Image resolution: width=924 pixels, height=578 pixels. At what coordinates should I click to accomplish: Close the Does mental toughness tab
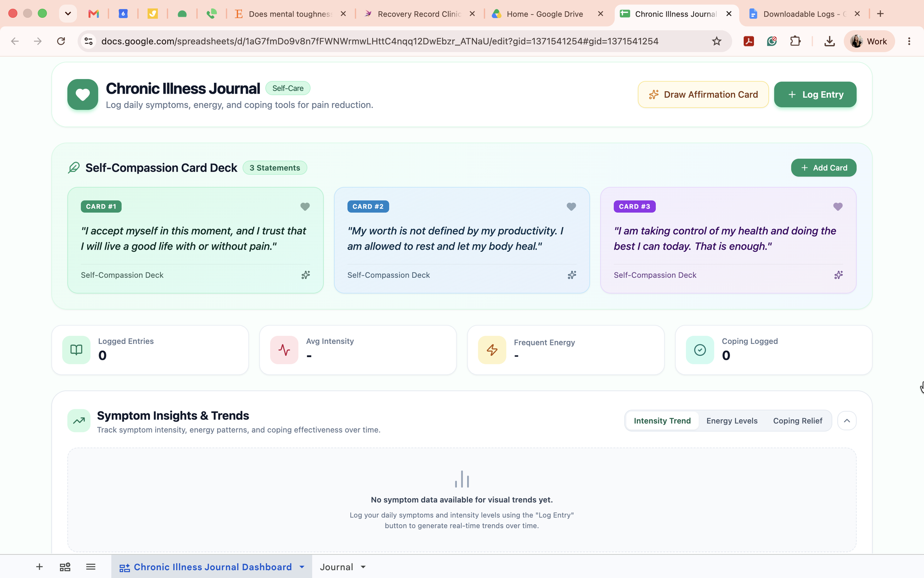click(x=343, y=14)
